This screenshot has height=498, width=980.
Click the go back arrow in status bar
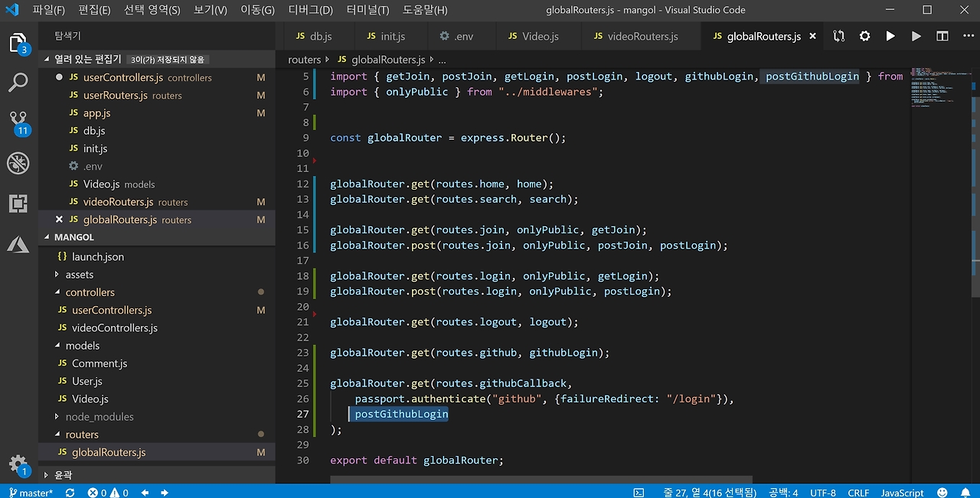145,493
